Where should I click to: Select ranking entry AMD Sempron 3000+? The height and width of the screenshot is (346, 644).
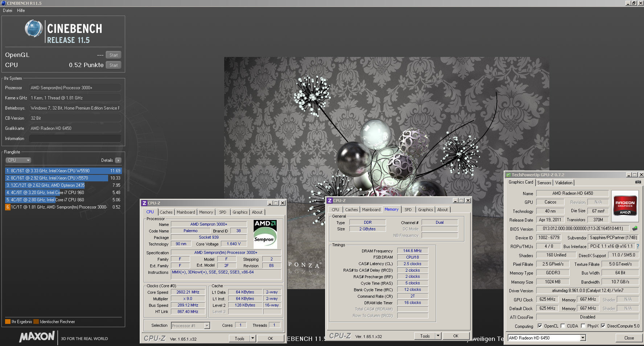63,207
